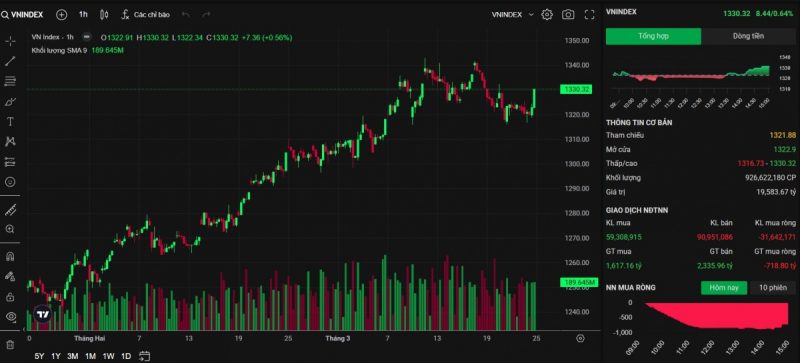Toggle stay in drawing mode
Screen dimensions: 800x363
(10, 276)
